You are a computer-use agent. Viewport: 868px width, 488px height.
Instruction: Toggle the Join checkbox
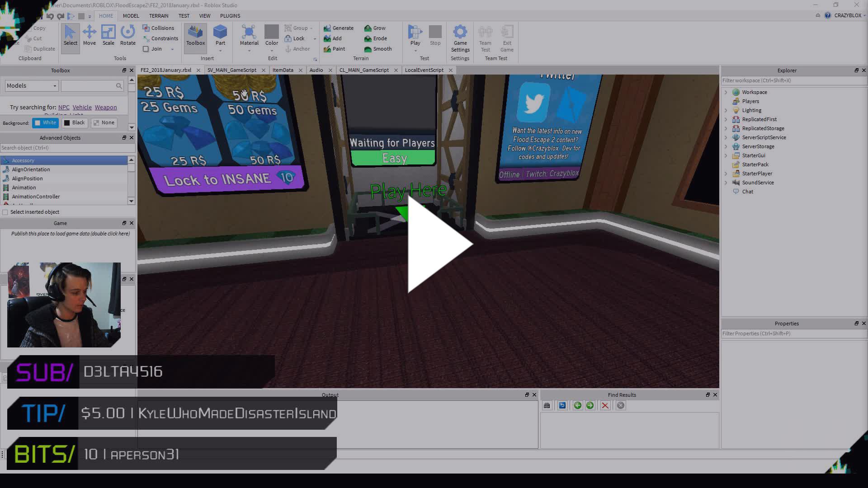click(146, 49)
